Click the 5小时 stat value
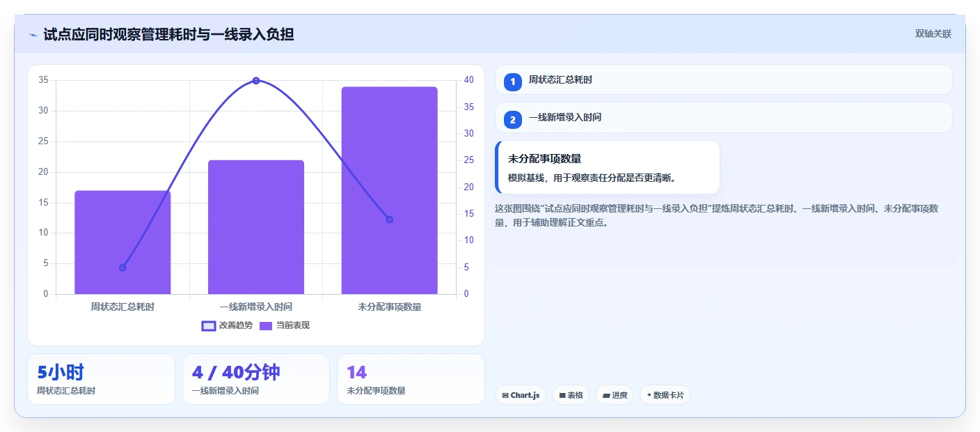The width and height of the screenshot is (980, 432). 61,372
